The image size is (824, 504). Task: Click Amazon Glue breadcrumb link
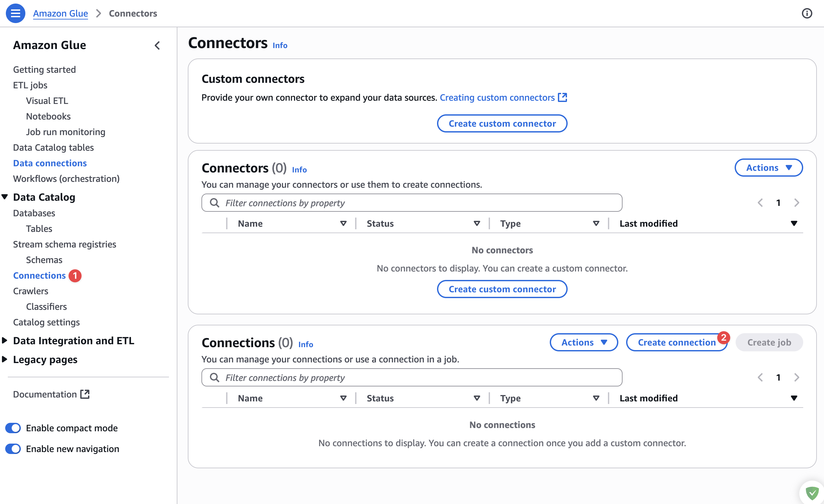pos(60,13)
